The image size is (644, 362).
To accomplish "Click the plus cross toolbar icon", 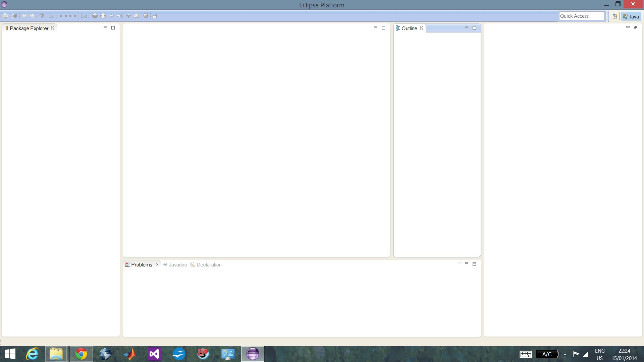I will point(128,16).
